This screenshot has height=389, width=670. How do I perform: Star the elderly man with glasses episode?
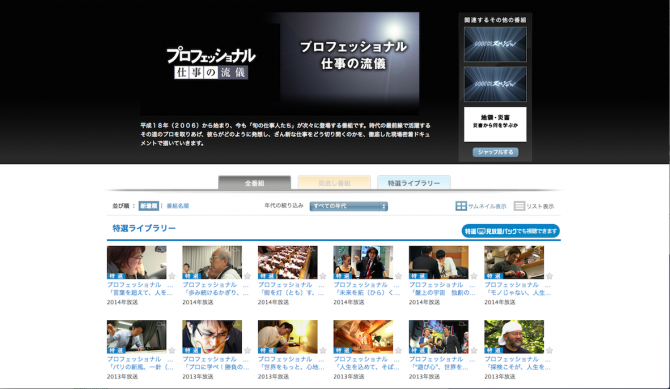pos(247,276)
